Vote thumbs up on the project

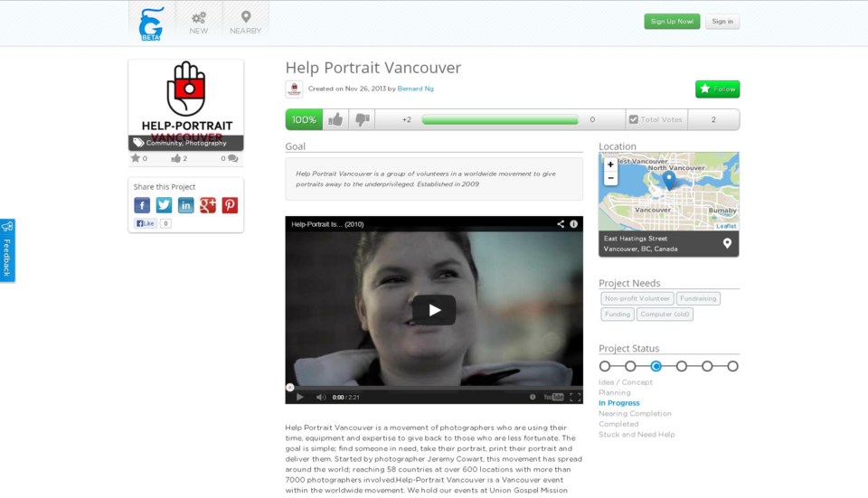[x=335, y=119]
